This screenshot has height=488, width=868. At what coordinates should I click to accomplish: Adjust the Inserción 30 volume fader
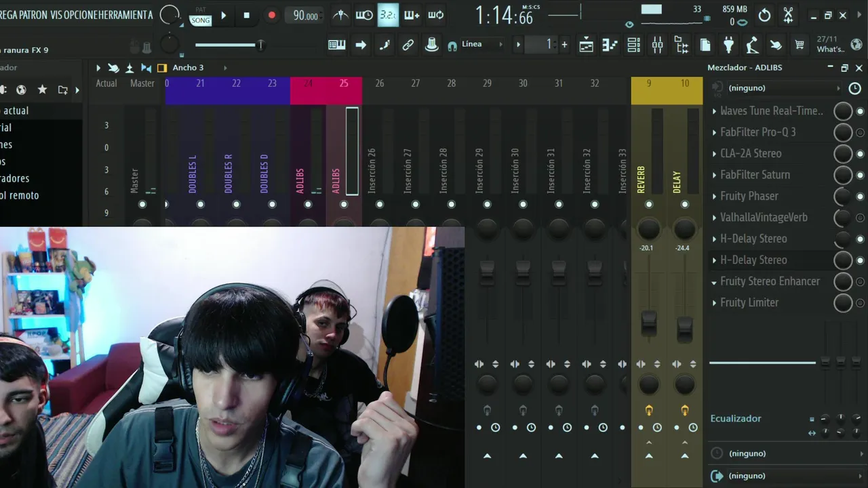[x=523, y=272]
